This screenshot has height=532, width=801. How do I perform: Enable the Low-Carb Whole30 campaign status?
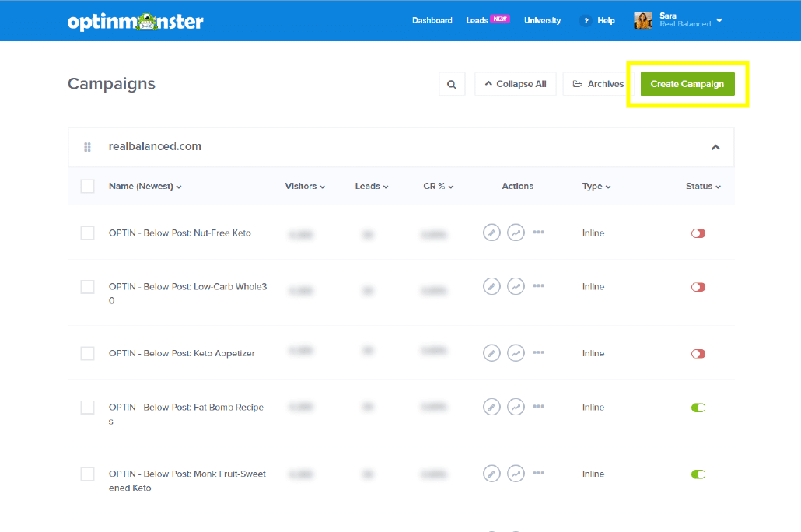(698, 287)
